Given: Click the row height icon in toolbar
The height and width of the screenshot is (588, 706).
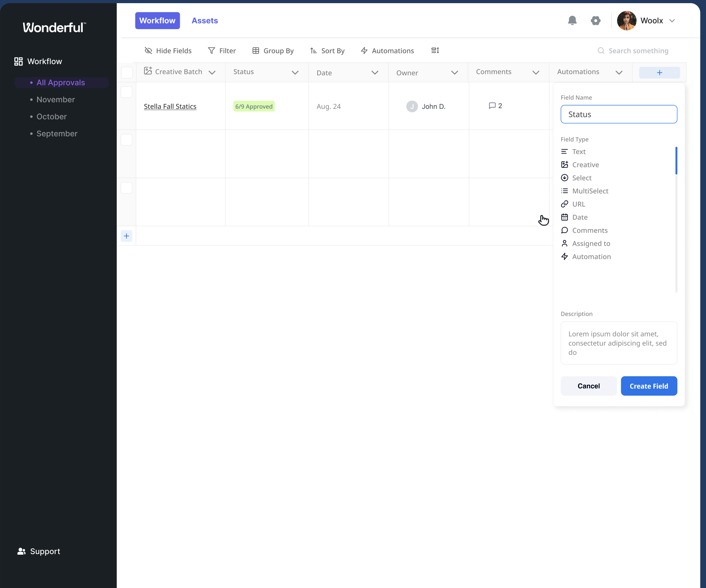Looking at the screenshot, I should pos(435,50).
